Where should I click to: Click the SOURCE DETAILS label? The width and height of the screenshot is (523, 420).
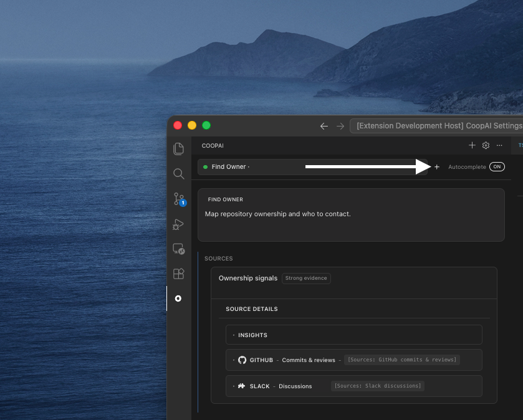[x=252, y=309]
